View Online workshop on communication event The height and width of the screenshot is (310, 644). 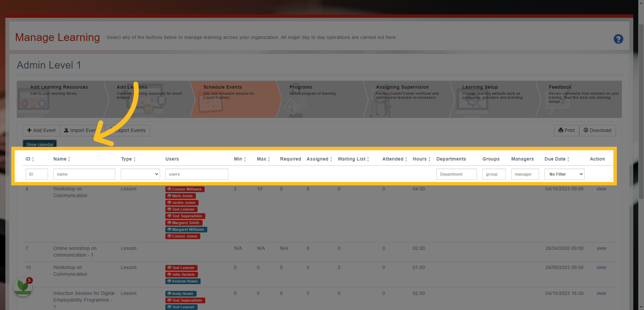pos(601,248)
